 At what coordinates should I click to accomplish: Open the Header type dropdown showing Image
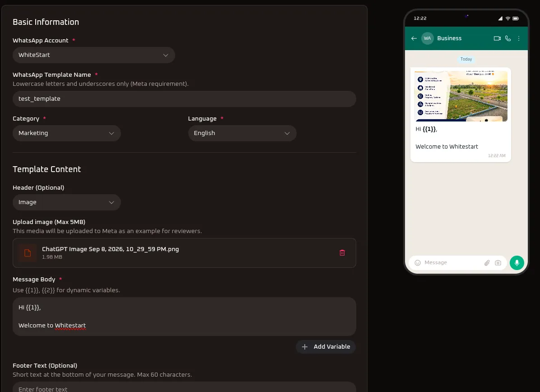pyautogui.click(x=66, y=202)
